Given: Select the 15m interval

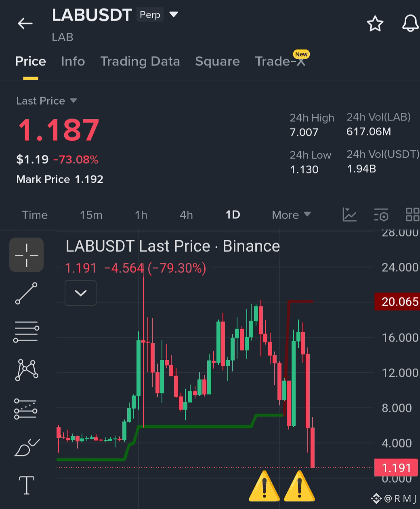Looking at the screenshot, I should coord(91,215).
